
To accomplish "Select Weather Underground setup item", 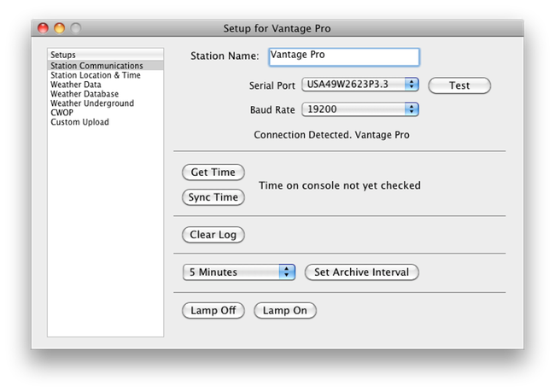I will tap(106, 103).
